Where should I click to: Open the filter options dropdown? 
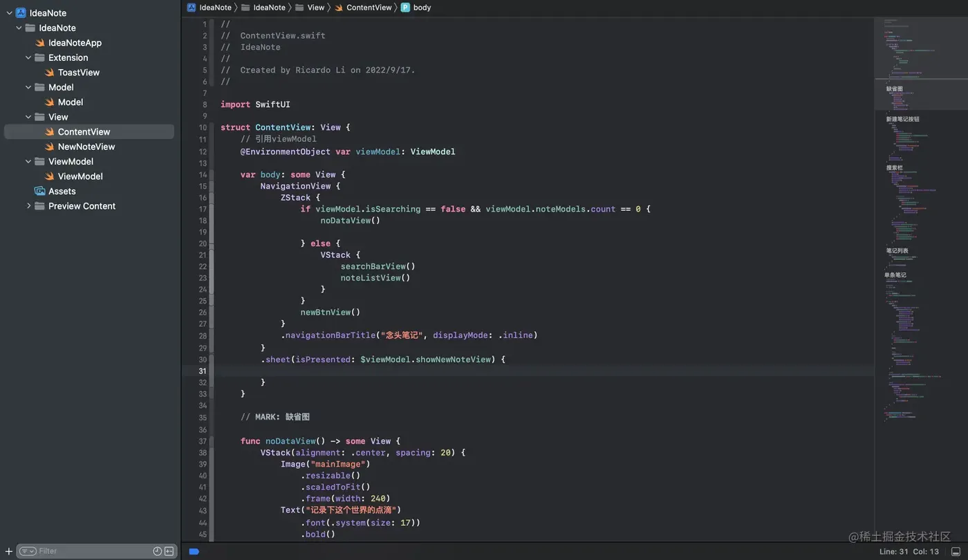(x=28, y=551)
